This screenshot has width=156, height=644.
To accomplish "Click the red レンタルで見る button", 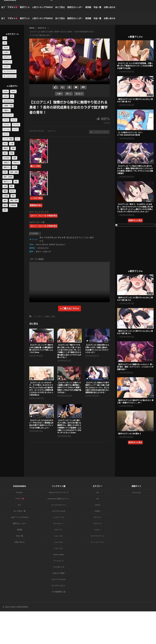I will click(x=36, y=198).
